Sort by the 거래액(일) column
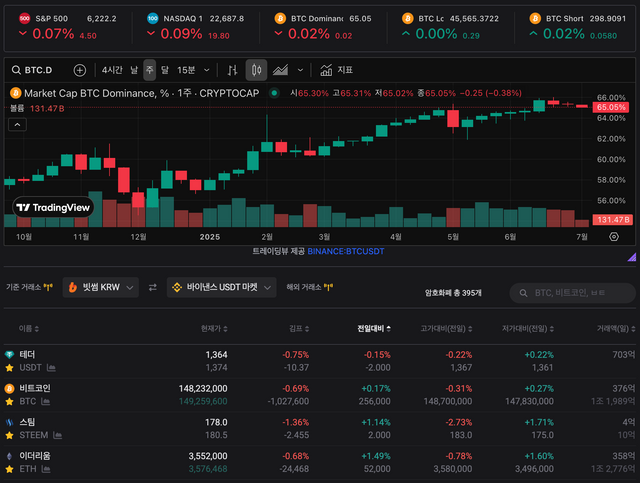The width and height of the screenshot is (640, 483). (616, 329)
